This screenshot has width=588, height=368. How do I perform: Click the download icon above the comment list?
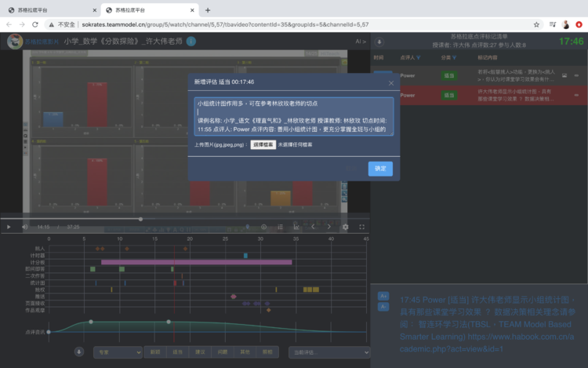coord(380,42)
